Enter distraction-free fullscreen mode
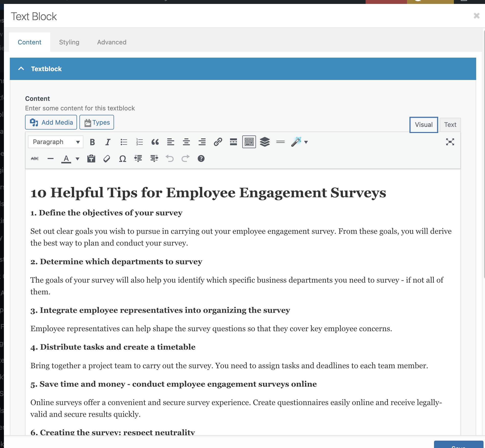The width and height of the screenshot is (485, 448). (x=450, y=142)
